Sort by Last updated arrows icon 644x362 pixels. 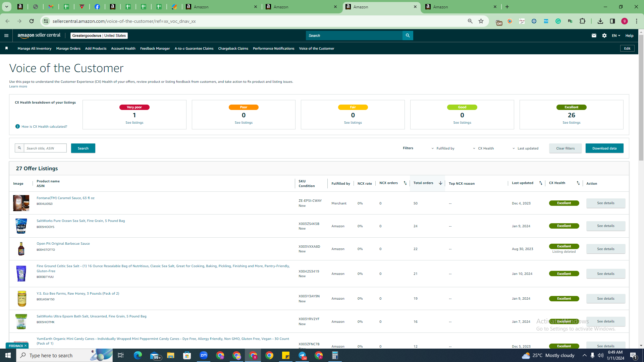point(541,183)
